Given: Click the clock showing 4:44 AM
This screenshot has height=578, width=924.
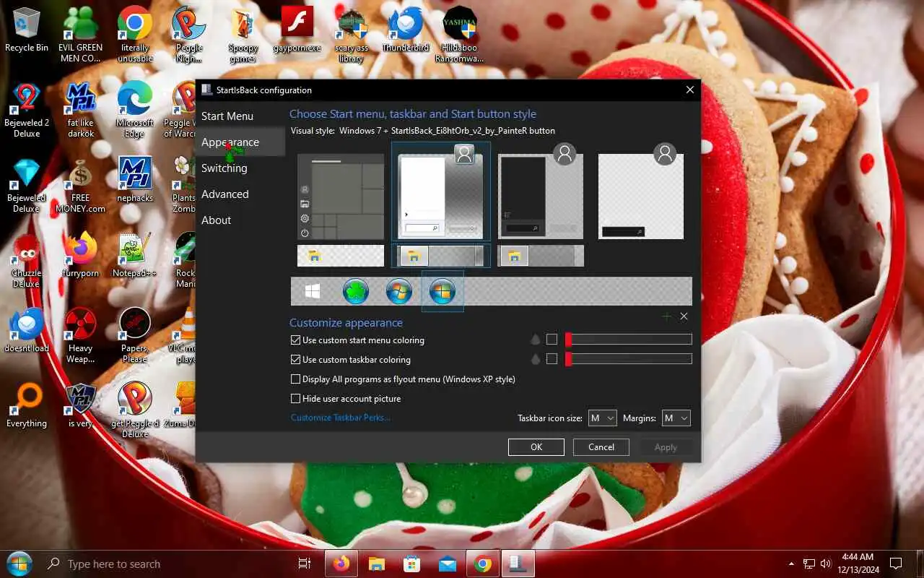Looking at the screenshot, I should click(x=858, y=564).
